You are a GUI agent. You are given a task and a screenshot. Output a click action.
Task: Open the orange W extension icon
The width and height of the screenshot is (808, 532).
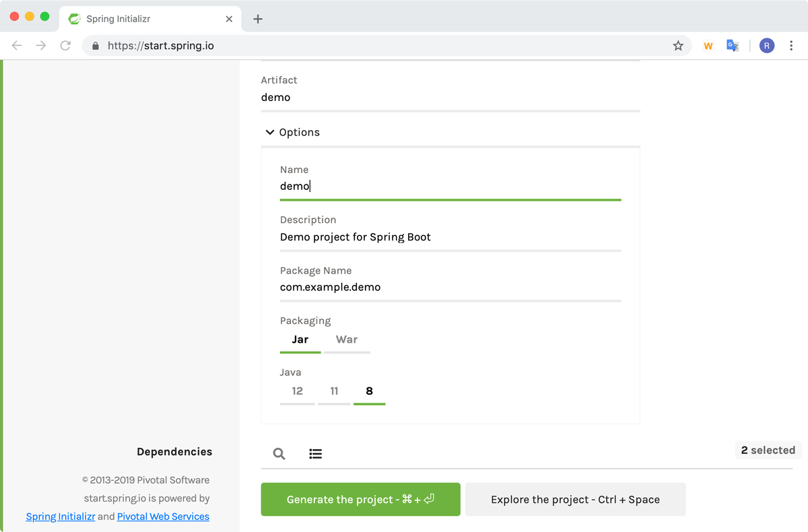point(708,46)
